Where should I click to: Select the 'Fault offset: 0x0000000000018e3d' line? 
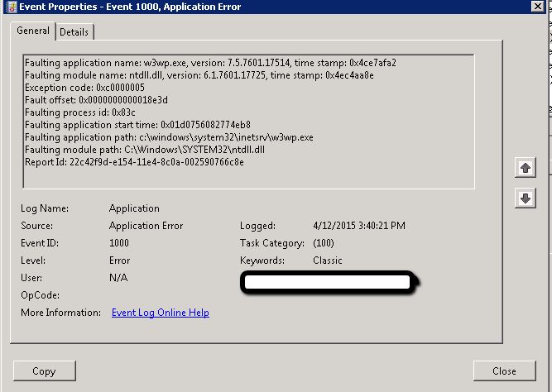96,100
